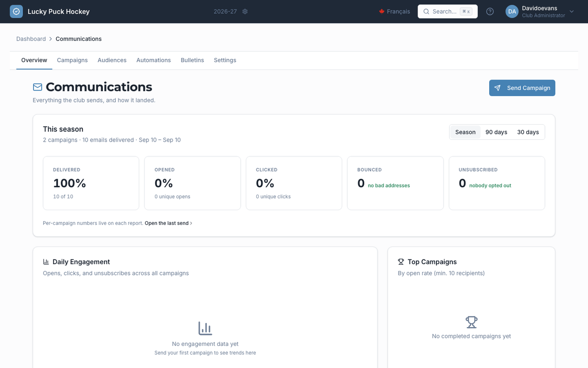Click the '0 unique opens' text

[x=172, y=196]
